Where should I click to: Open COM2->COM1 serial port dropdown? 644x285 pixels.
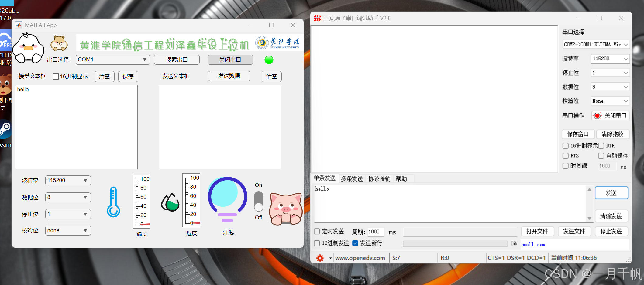coord(596,44)
